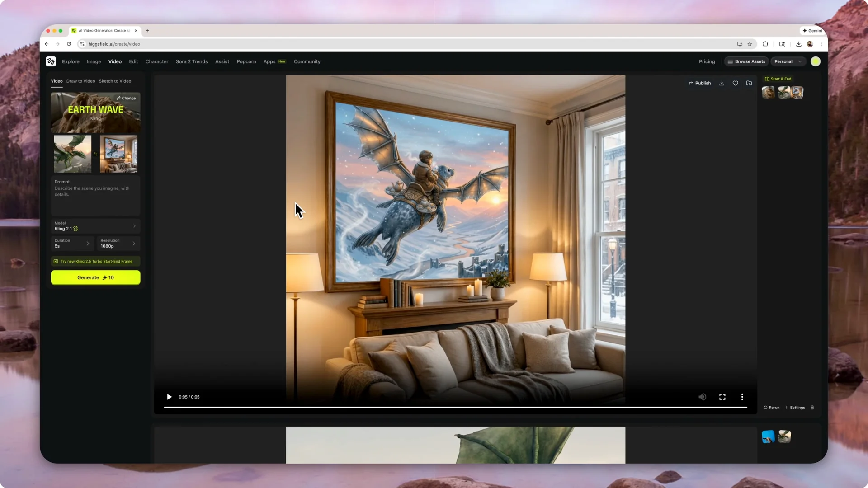Click the Higgsfield logo top left
This screenshot has height=488, width=868.
click(x=51, y=61)
